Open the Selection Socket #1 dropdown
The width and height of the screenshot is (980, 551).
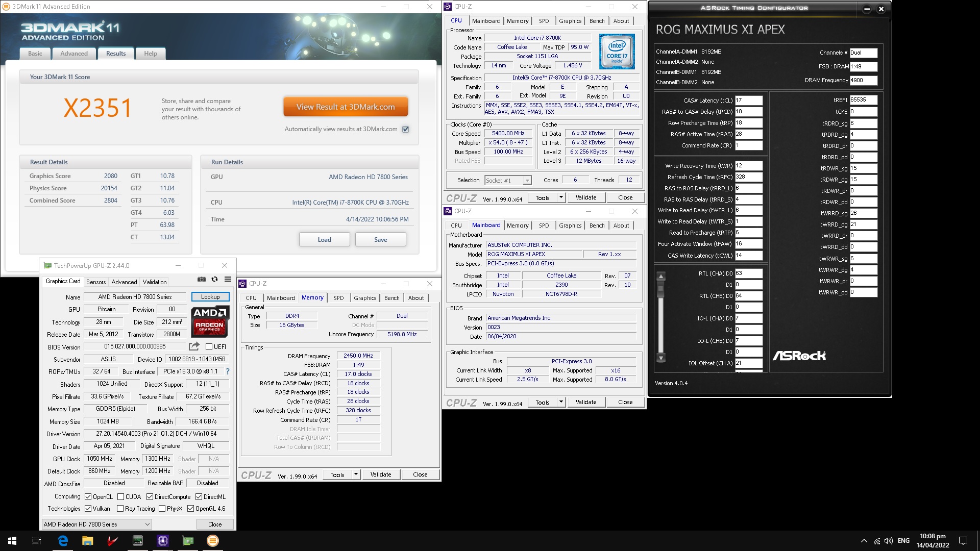tap(508, 180)
